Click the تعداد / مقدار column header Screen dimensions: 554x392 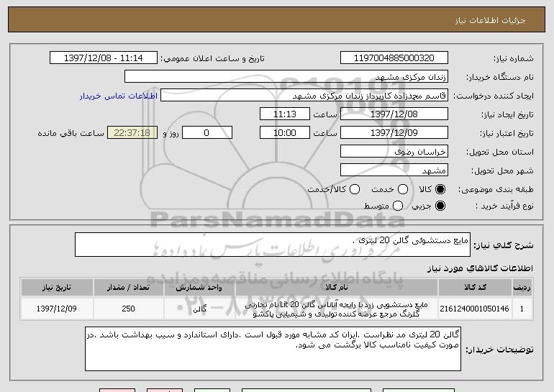[x=128, y=288]
